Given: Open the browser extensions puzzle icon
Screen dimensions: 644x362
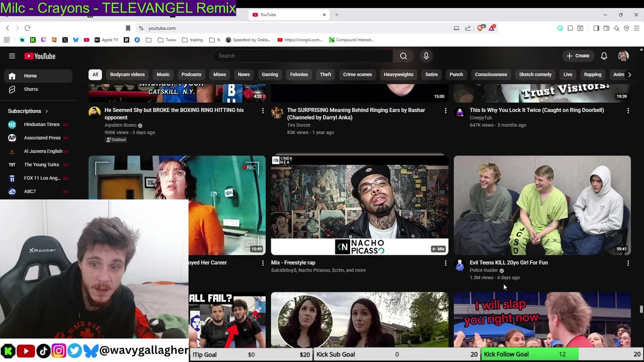Looking at the screenshot, I should [x=570, y=28].
